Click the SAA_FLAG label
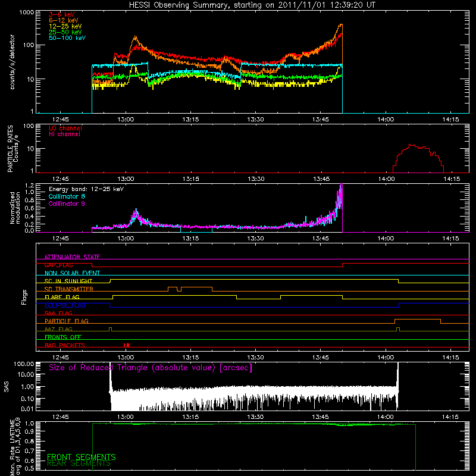Image resolution: width=476 pixels, height=476 pixels. click(58, 313)
